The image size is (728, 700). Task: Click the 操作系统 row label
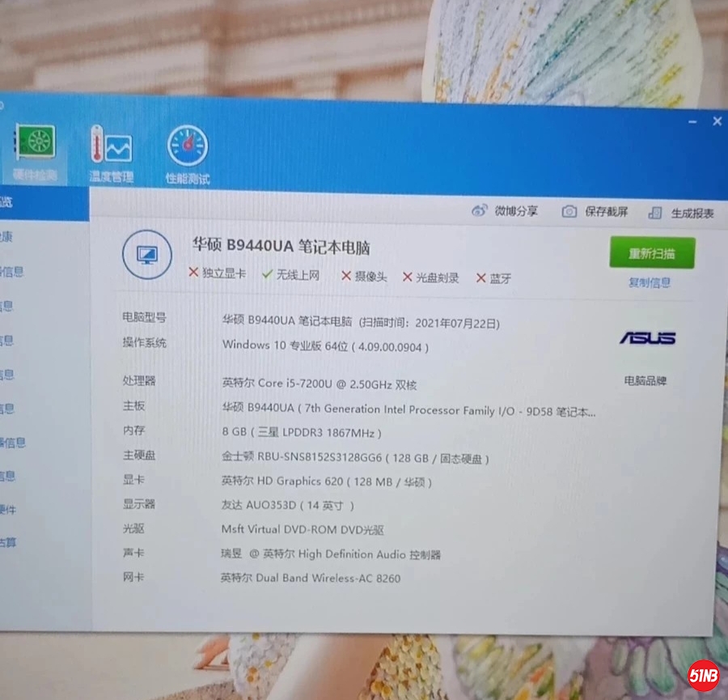pyautogui.click(x=144, y=342)
